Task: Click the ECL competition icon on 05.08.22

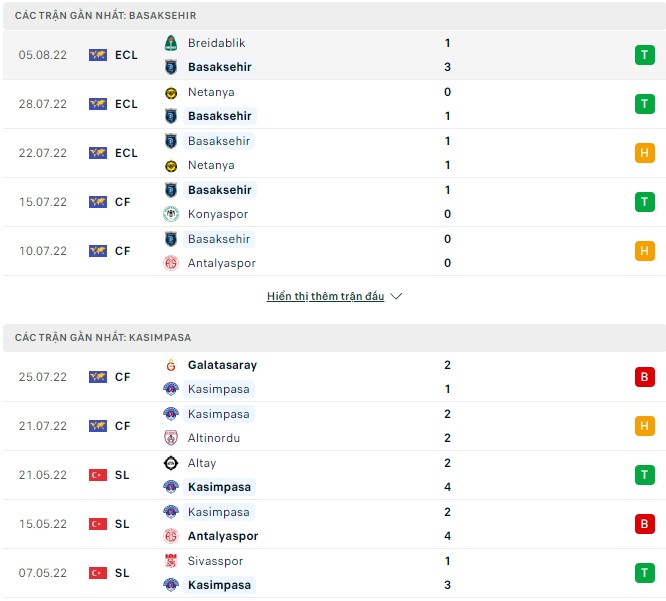Action: [x=98, y=55]
